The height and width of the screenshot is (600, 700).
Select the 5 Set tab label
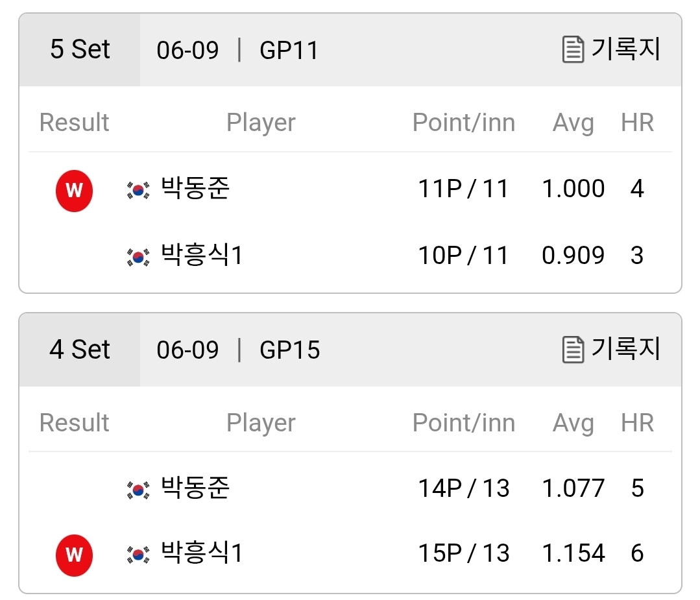pyautogui.click(x=79, y=49)
